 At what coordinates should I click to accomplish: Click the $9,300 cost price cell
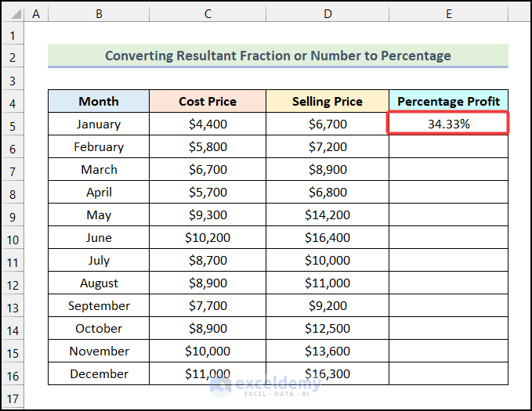(x=207, y=215)
